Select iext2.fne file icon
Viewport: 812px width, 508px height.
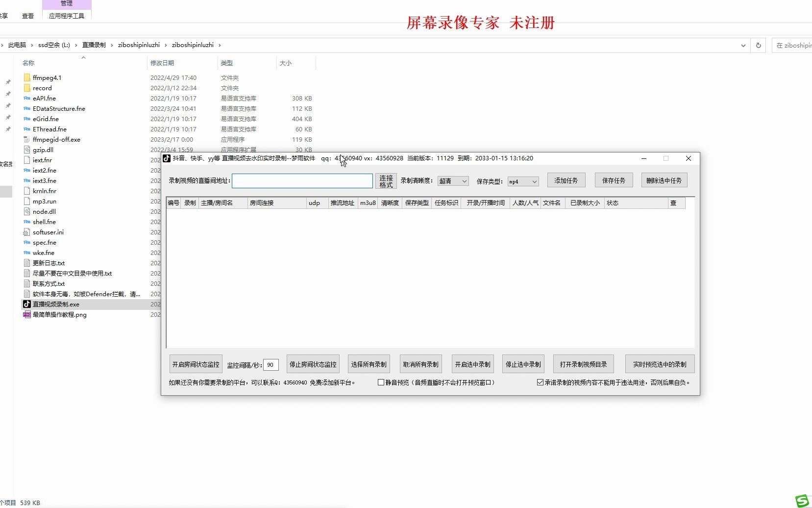[x=27, y=170]
